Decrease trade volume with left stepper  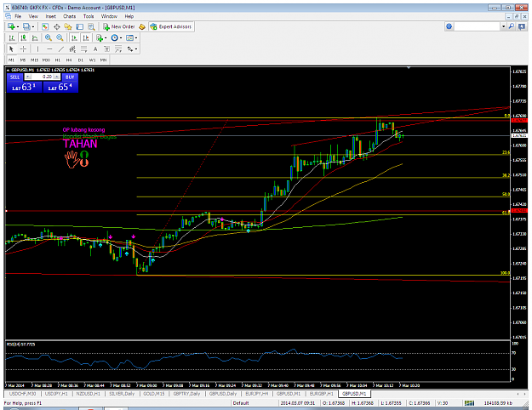click(x=28, y=77)
